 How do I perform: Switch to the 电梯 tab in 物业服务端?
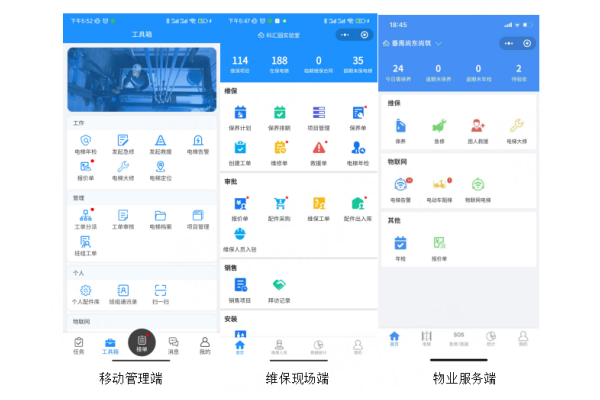click(426, 338)
